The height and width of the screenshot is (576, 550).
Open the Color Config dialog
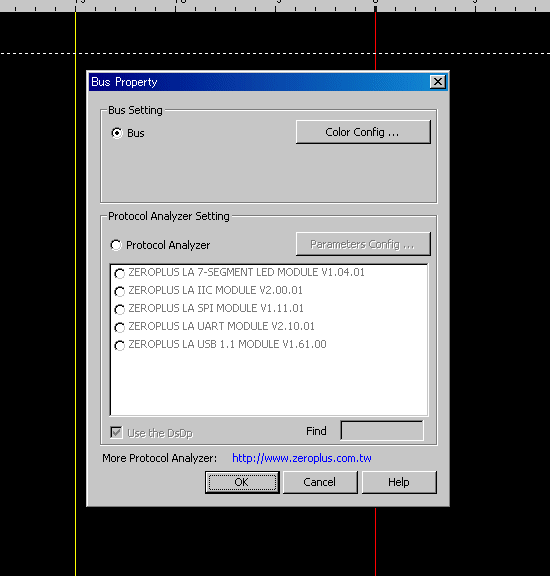pyautogui.click(x=363, y=132)
